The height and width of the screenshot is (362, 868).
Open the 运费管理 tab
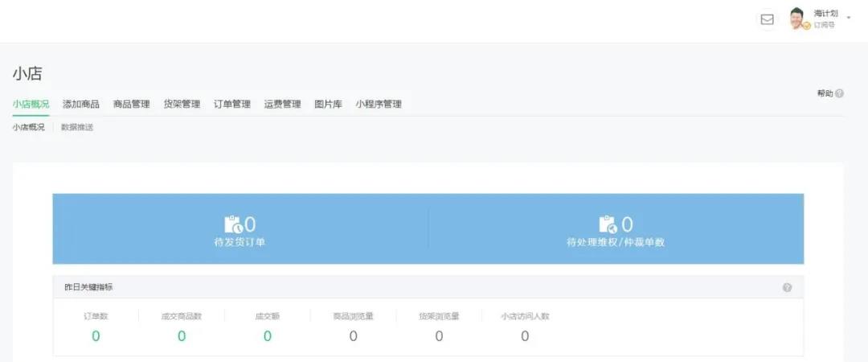pos(282,104)
